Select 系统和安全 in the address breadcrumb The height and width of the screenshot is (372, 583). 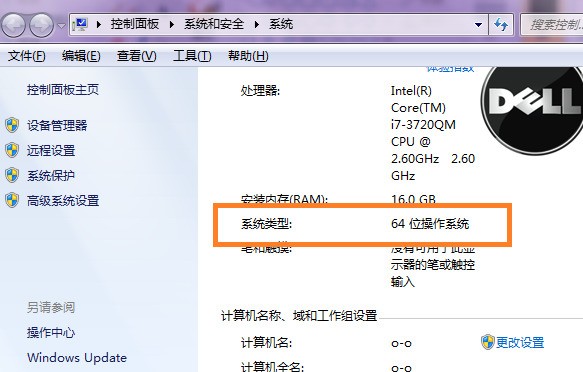click(x=214, y=24)
